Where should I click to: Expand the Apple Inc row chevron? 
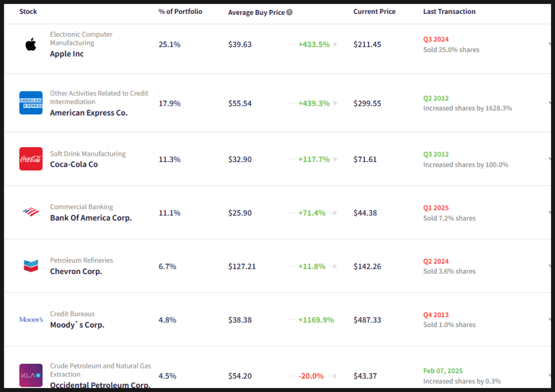coord(550,44)
